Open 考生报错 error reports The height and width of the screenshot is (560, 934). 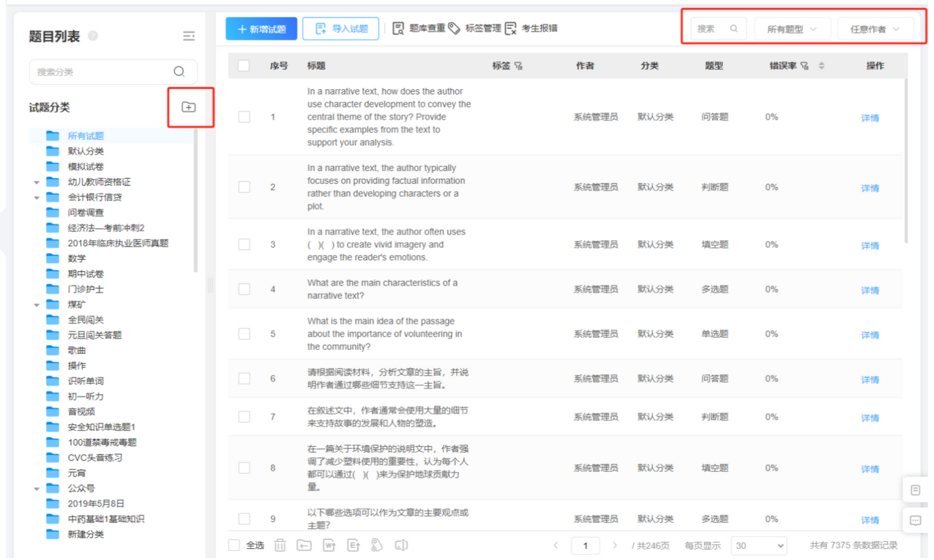pyautogui.click(x=531, y=29)
